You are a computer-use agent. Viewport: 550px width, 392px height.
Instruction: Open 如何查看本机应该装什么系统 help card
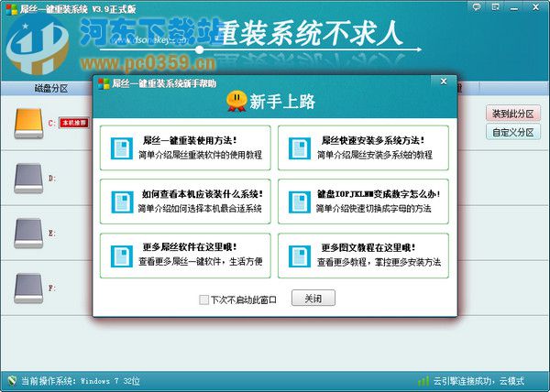(x=185, y=201)
